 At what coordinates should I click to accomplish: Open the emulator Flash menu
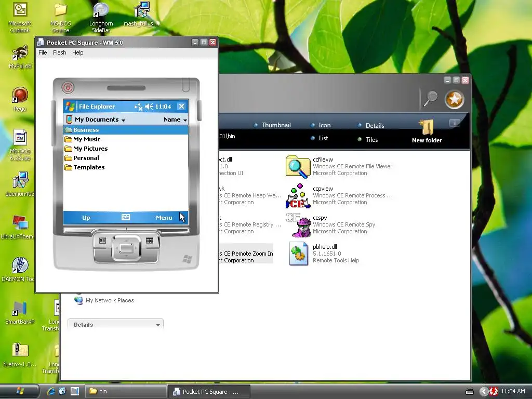point(59,52)
